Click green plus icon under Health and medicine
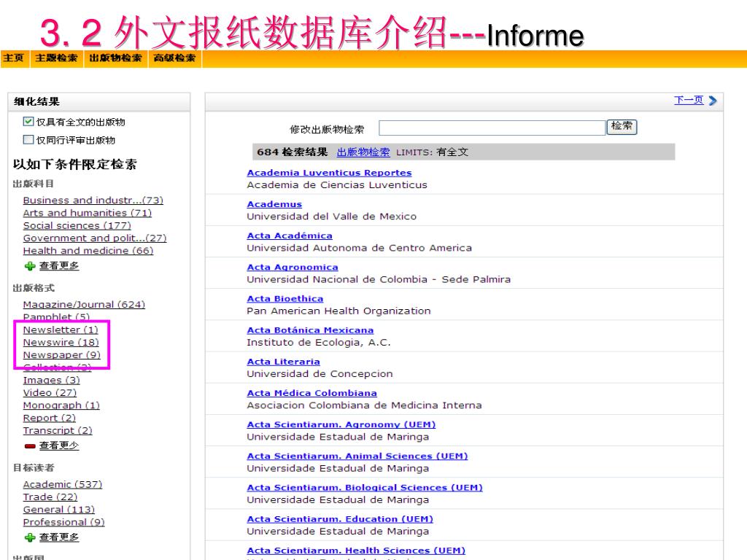This screenshot has height=560, width=747. [x=30, y=266]
